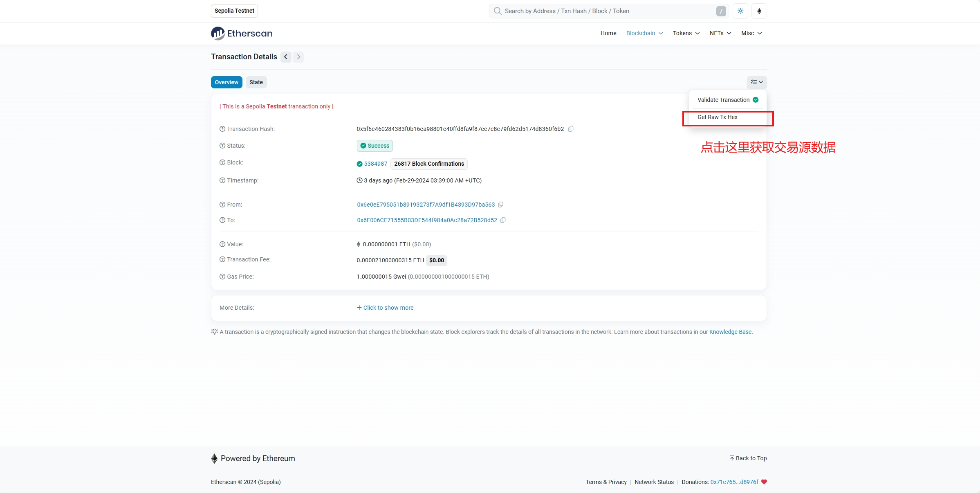
Task: Switch to the State tab
Action: tap(256, 82)
